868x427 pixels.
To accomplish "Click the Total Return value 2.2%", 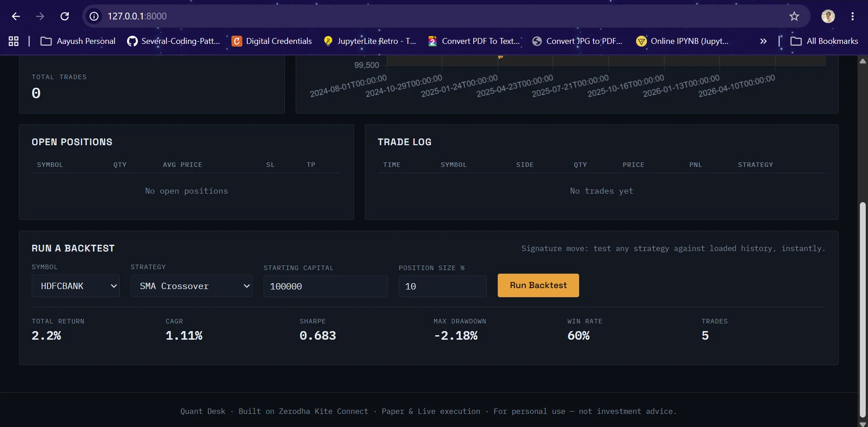I will click(46, 336).
